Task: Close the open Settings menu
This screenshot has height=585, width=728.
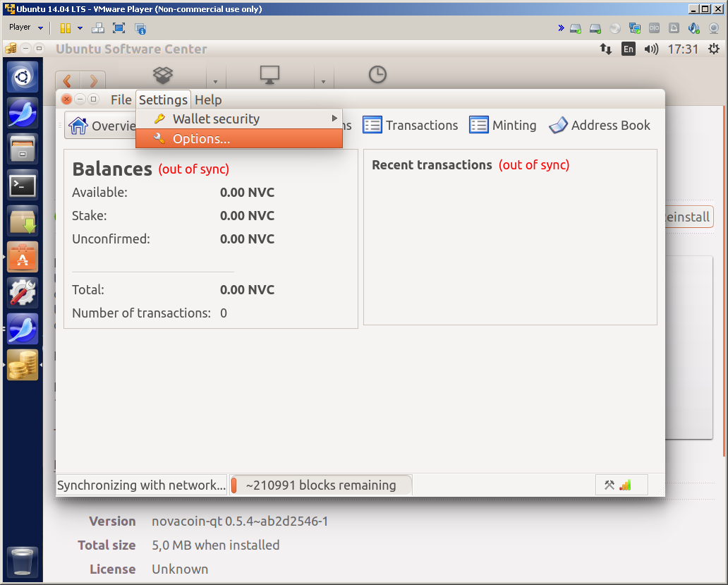Action: pyautogui.click(x=163, y=99)
